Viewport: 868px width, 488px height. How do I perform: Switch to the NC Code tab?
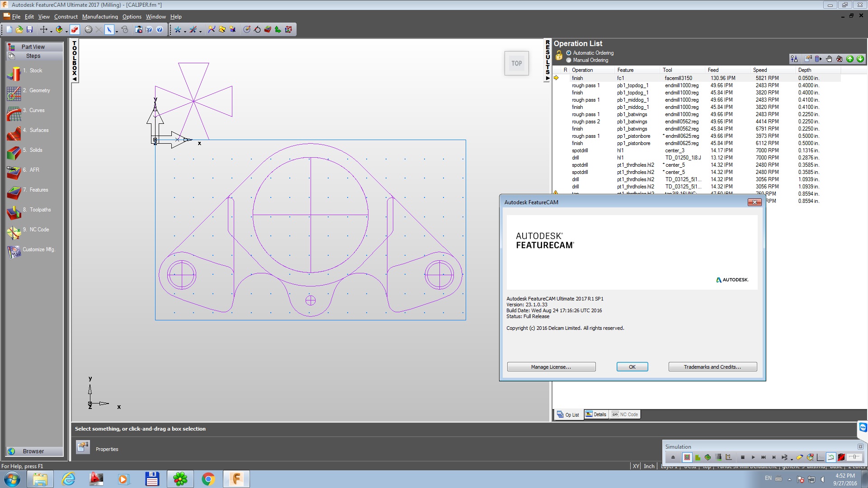(x=625, y=414)
